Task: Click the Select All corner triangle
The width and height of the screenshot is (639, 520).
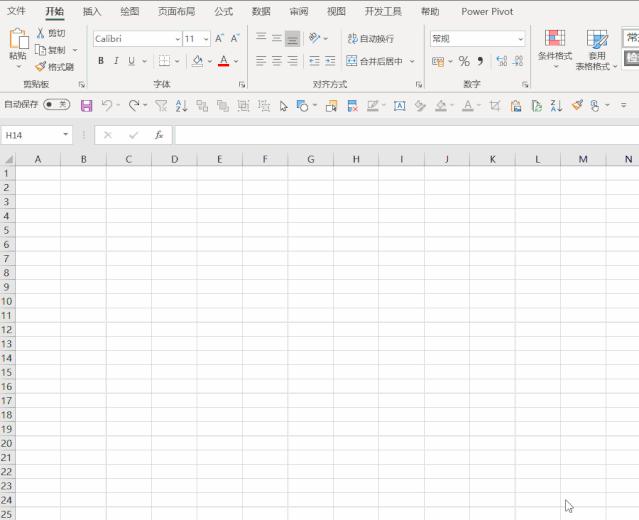Action: (8, 159)
